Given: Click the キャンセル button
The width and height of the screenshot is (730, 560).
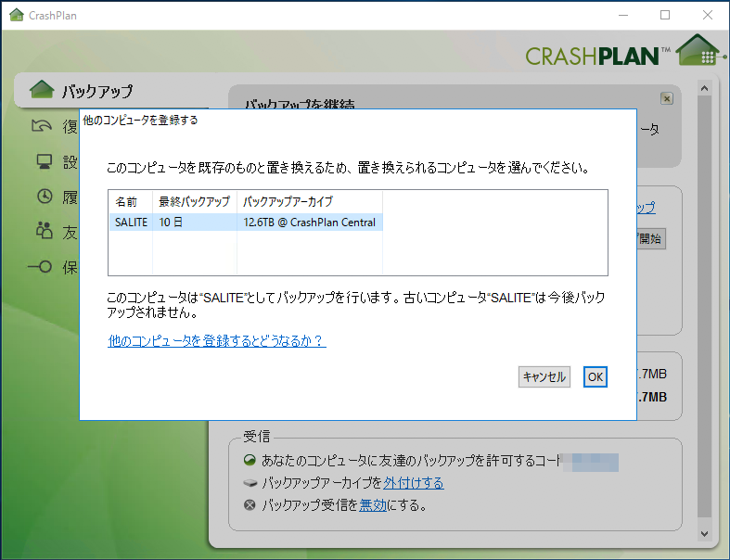Looking at the screenshot, I should 544,376.
